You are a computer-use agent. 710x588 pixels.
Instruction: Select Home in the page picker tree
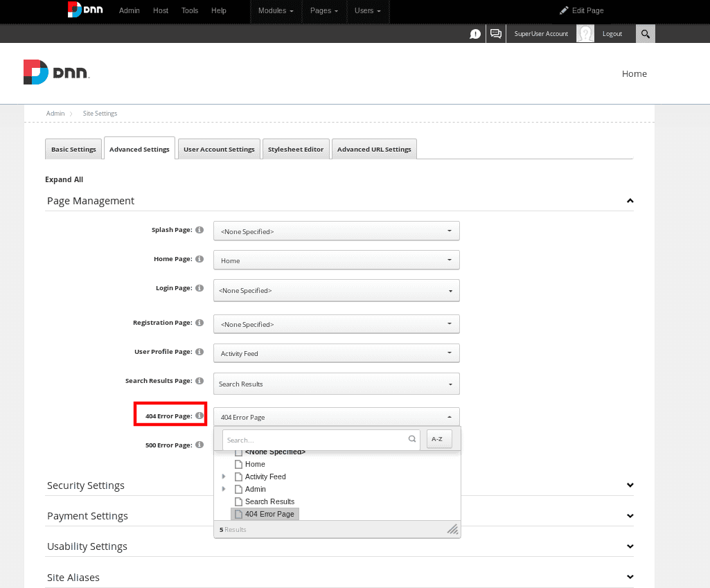click(254, 464)
